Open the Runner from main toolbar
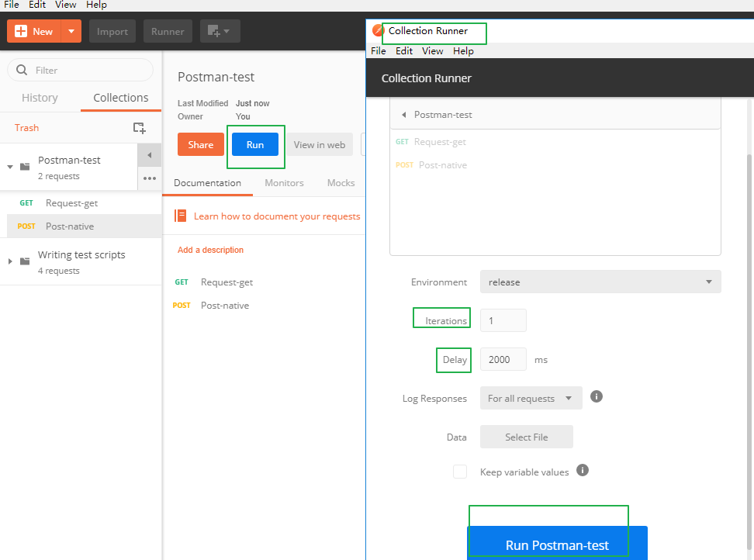Image resolution: width=754 pixels, height=560 pixels. point(168,31)
